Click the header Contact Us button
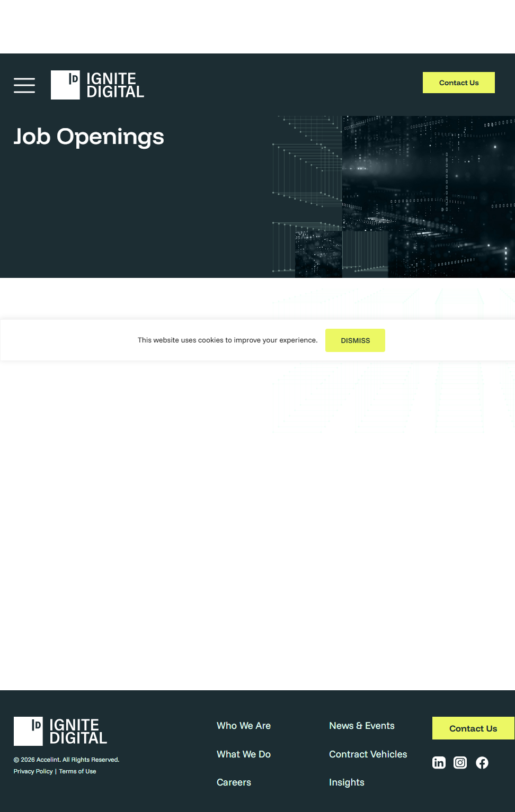 (x=458, y=83)
